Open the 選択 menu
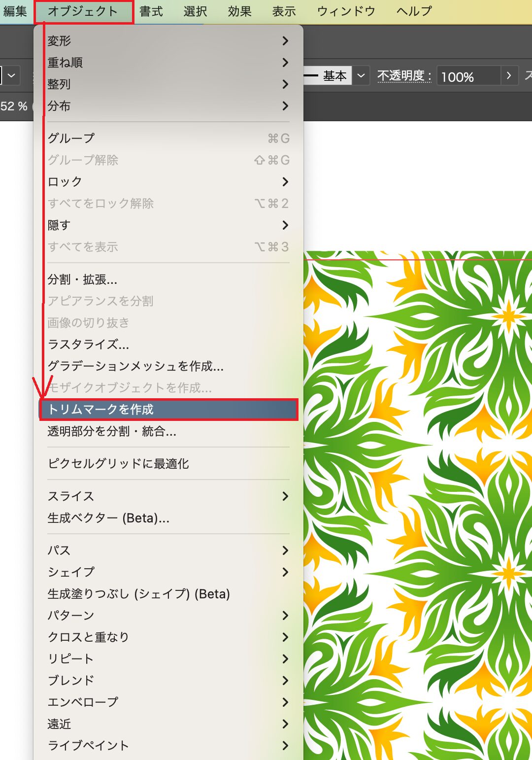Image resolution: width=532 pixels, height=760 pixels. [195, 11]
